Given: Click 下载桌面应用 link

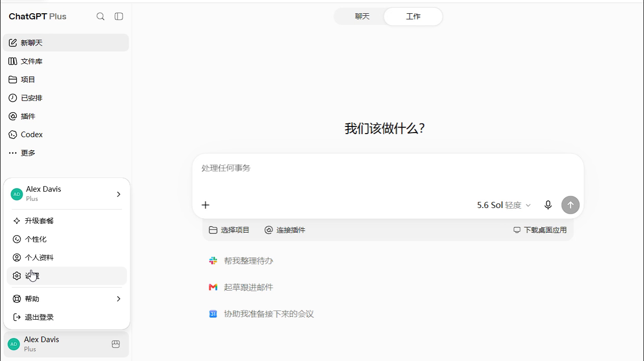Looking at the screenshot, I should 540,230.
